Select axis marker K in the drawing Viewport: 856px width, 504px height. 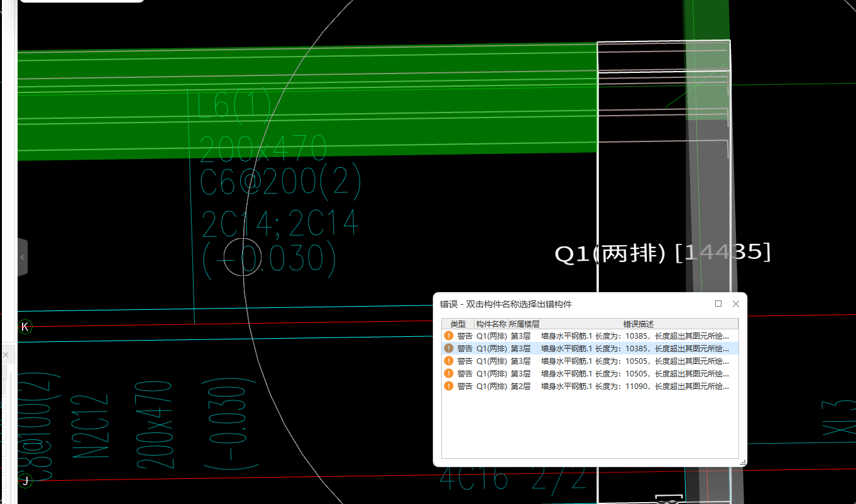point(25,327)
